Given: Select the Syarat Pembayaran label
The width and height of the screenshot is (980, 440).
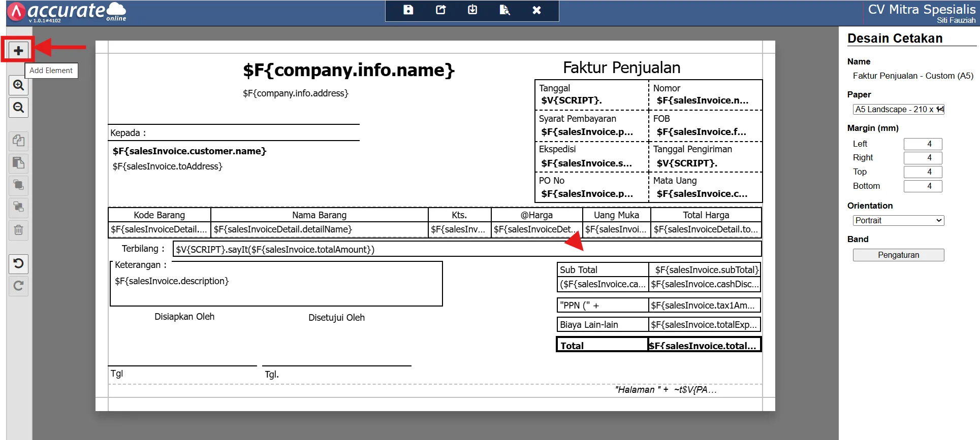Looking at the screenshot, I should click(578, 119).
